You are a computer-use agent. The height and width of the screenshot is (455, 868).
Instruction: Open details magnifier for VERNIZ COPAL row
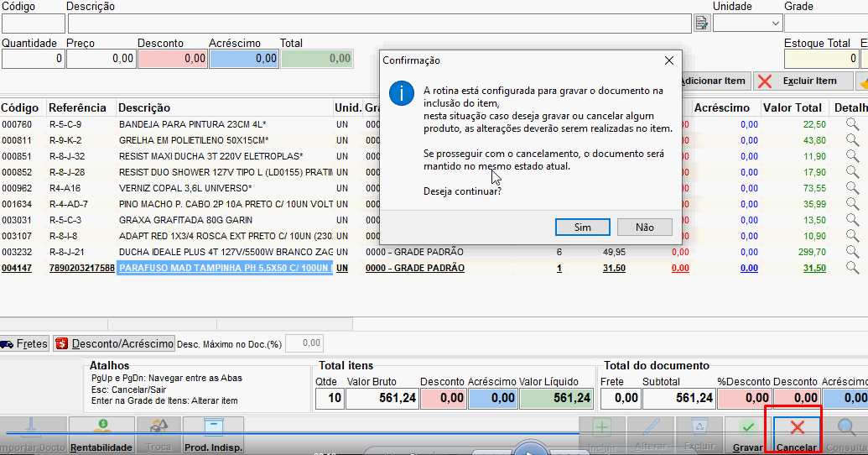pyautogui.click(x=852, y=188)
